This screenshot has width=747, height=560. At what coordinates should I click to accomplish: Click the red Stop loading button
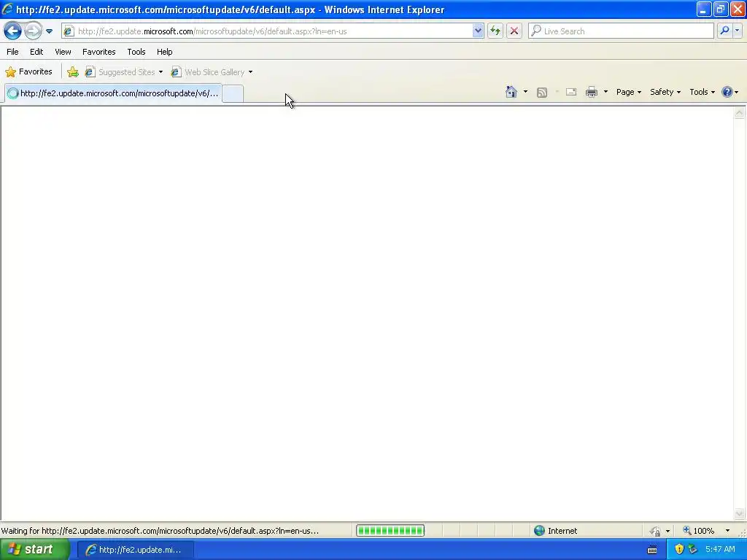pos(514,31)
